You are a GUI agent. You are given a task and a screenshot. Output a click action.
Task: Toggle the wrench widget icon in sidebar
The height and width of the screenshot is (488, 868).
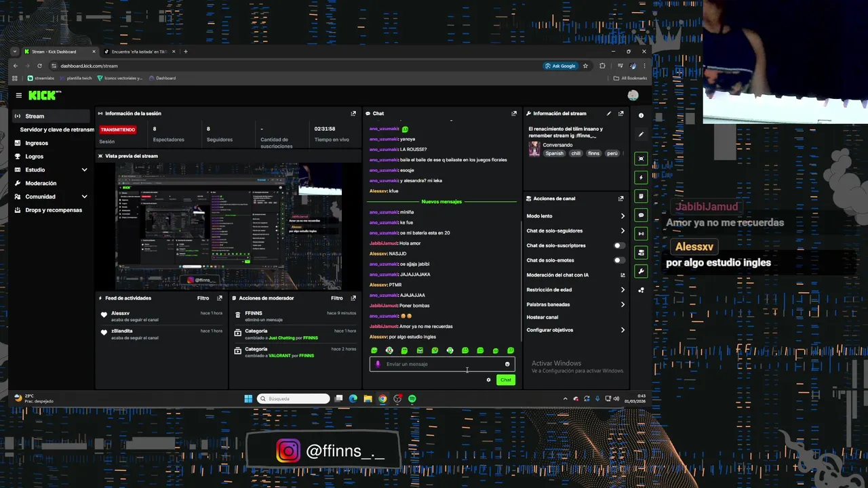(x=641, y=271)
